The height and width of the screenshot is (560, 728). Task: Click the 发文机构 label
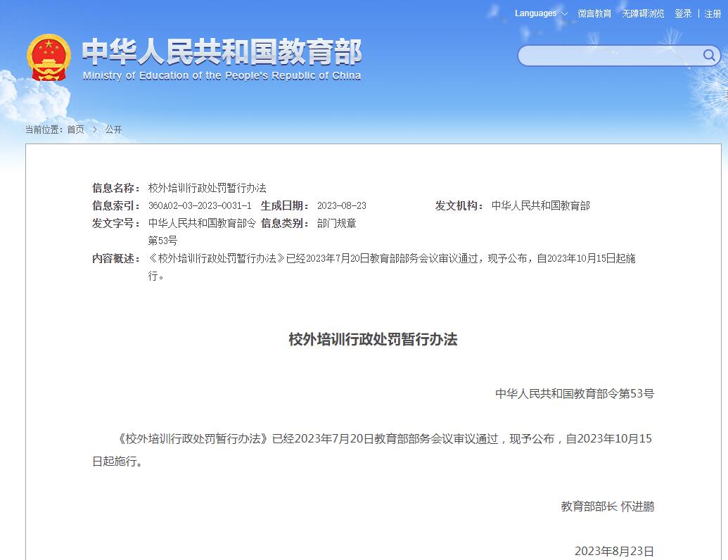[x=459, y=205]
